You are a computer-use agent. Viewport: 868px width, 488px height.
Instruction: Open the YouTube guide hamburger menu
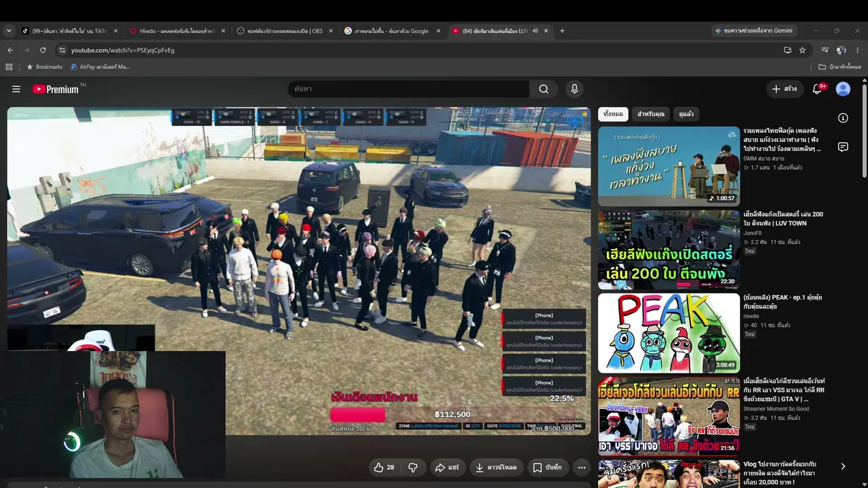(x=16, y=89)
